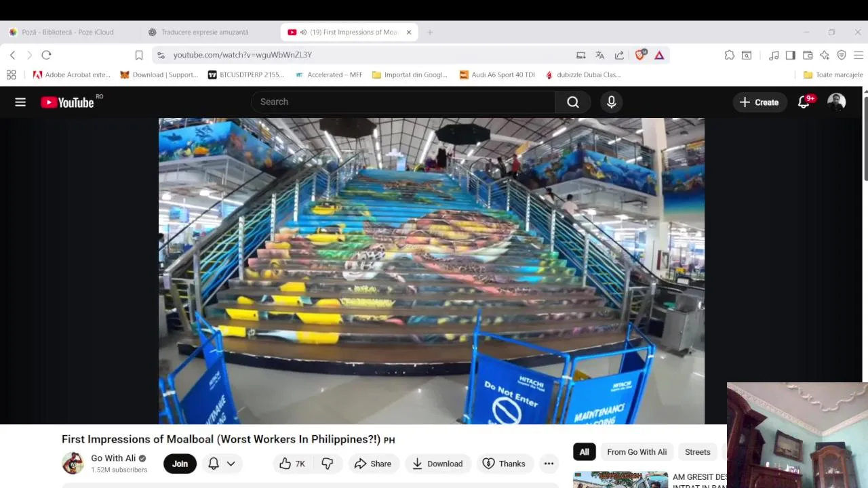
Task: Toggle the All filter chip
Action: [584, 452]
